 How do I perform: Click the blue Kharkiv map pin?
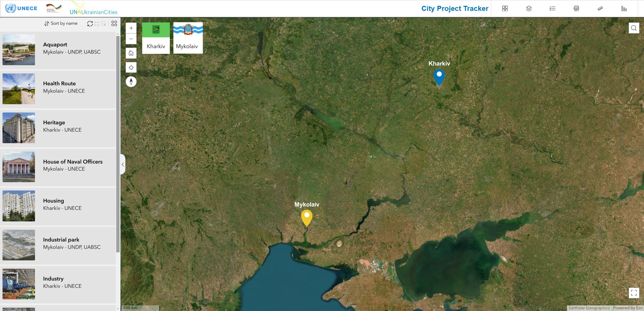click(439, 77)
